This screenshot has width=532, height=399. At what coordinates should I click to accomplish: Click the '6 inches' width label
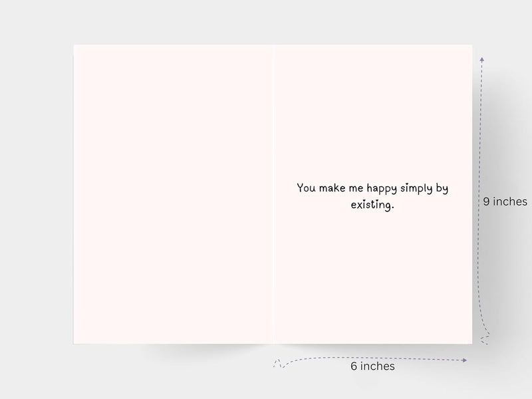[372, 366]
